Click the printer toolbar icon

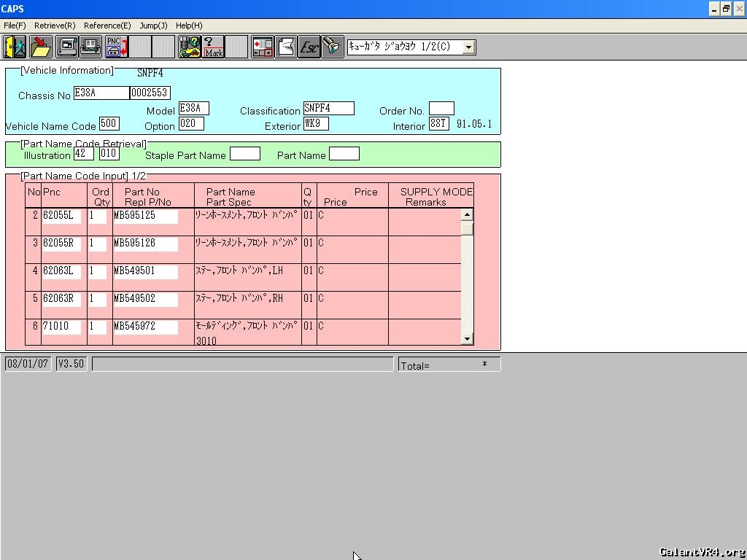91,47
